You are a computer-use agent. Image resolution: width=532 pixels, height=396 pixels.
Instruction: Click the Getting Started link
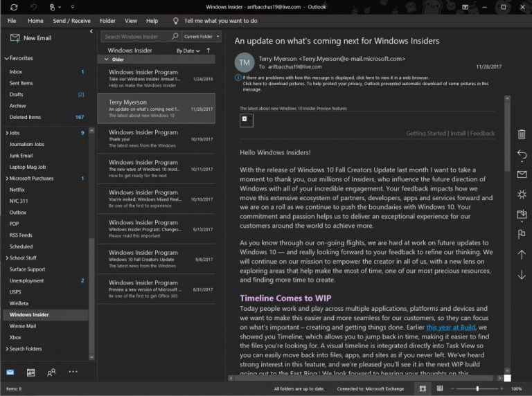(426, 133)
